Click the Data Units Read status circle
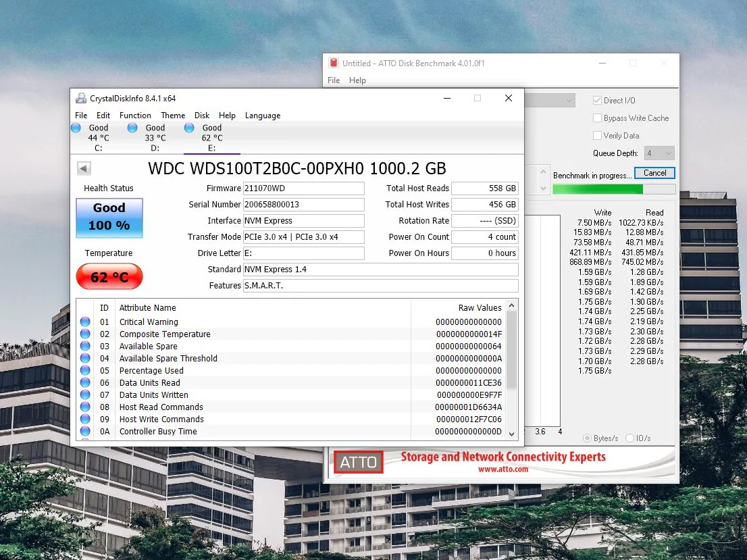This screenshot has width=747, height=560. click(85, 382)
